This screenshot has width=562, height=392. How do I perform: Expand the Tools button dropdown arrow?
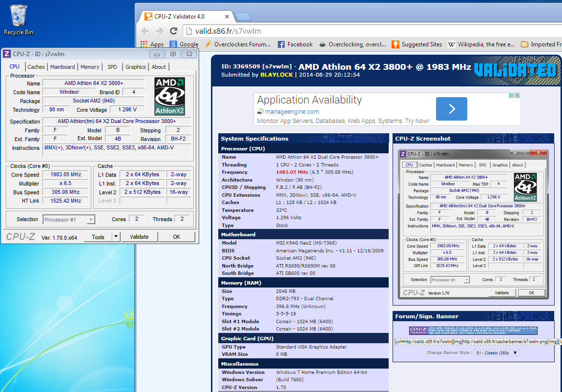pos(116,237)
